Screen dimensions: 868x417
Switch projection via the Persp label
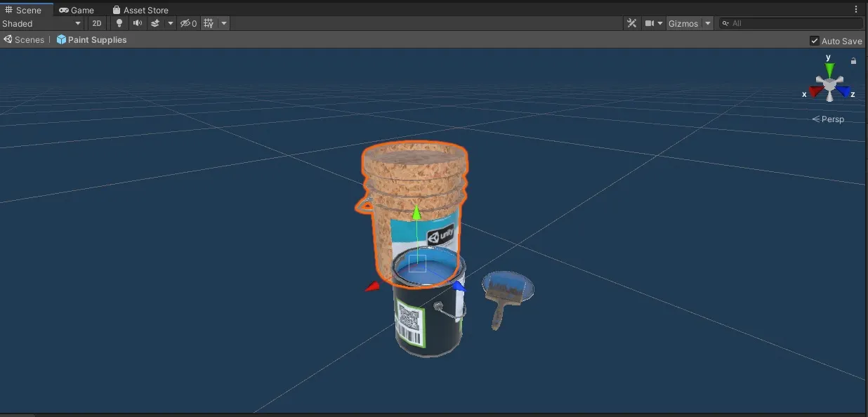pos(829,119)
